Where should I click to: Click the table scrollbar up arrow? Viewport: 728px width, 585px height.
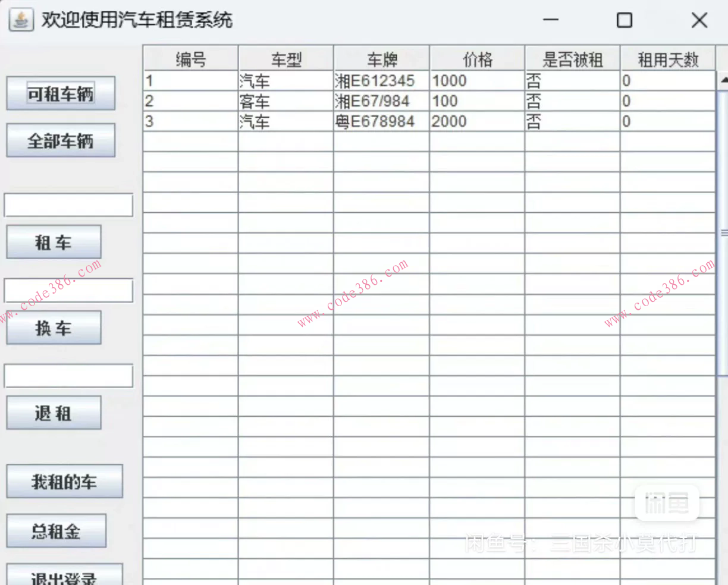pyautogui.click(x=723, y=79)
